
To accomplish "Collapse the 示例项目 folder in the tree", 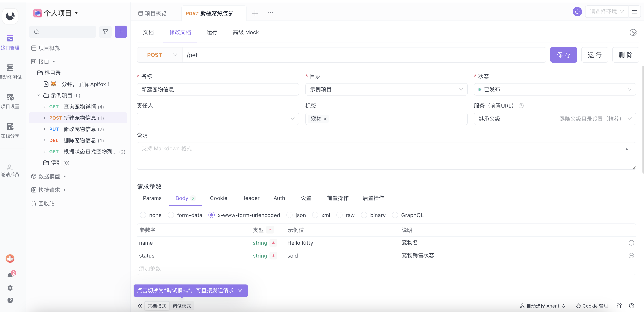I will click(x=39, y=95).
